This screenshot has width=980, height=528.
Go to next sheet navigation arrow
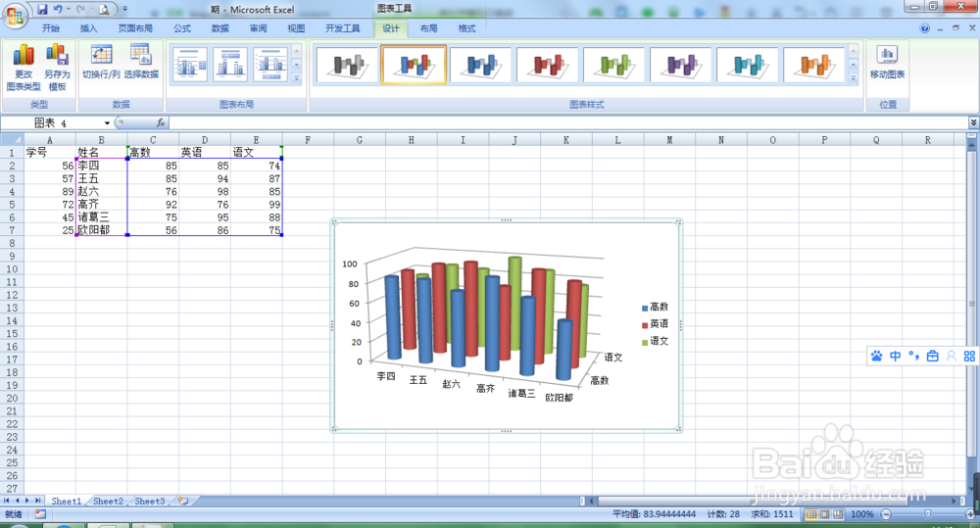tap(26, 502)
